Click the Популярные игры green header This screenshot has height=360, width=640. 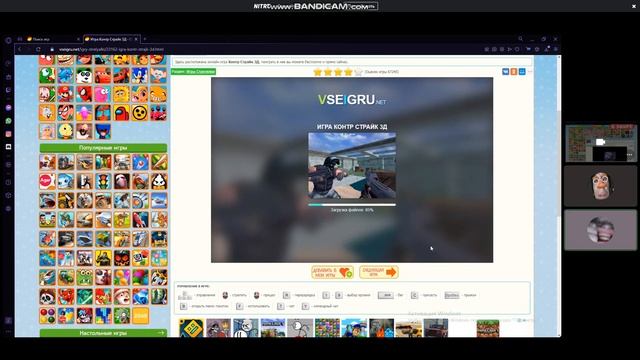[x=103, y=148]
